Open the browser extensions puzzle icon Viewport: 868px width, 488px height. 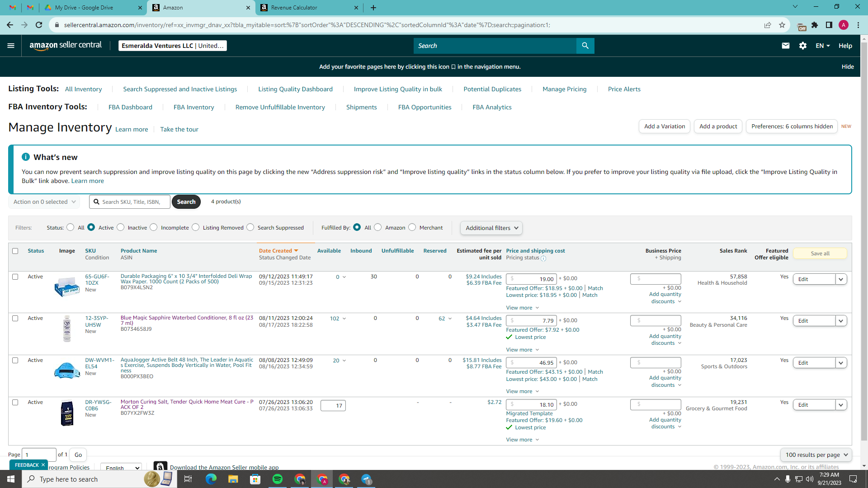pyautogui.click(x=814, y=25)
